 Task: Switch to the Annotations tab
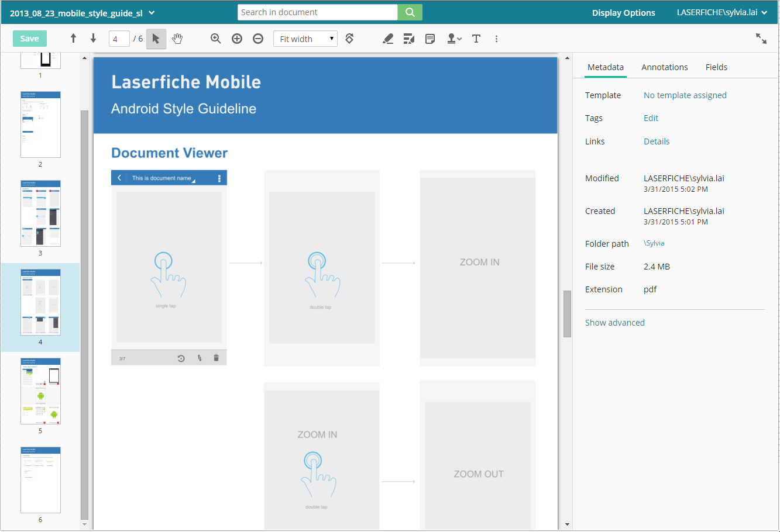[x=665, y=67]
